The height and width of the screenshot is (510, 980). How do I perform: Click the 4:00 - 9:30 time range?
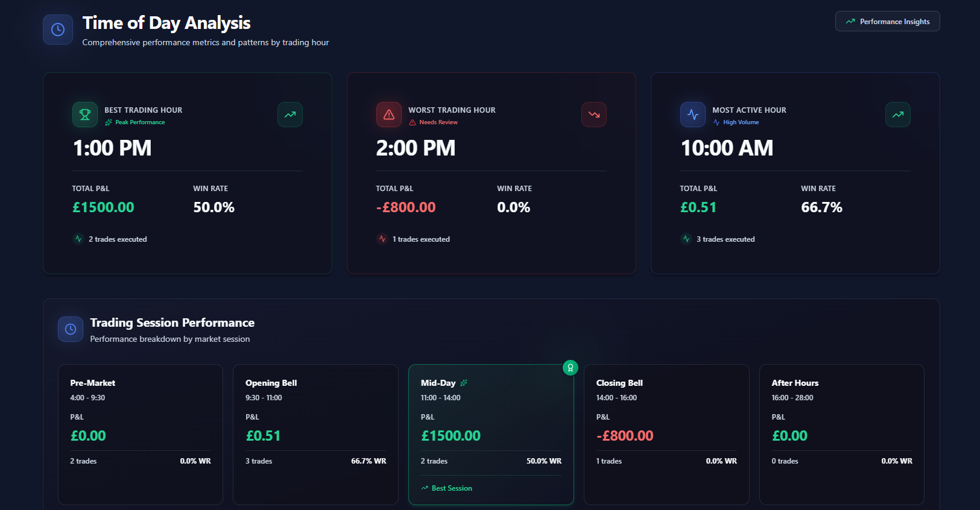click(87, 398)
